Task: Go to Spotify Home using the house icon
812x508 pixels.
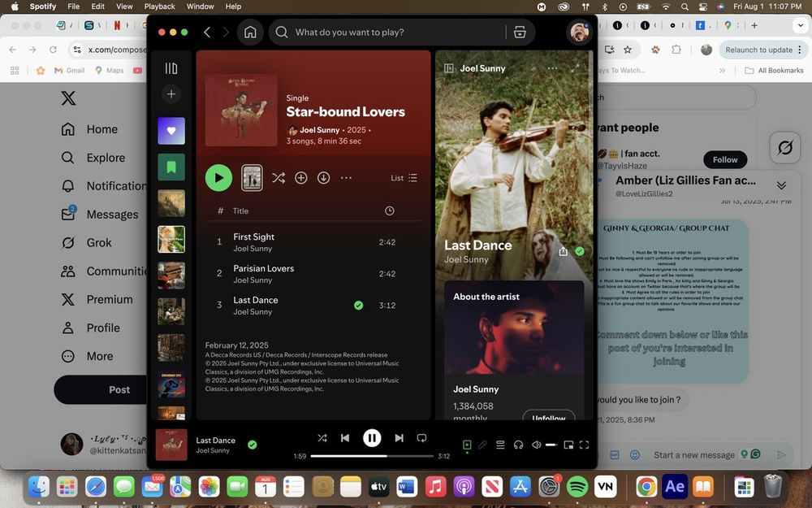Action: coord(250,33)
